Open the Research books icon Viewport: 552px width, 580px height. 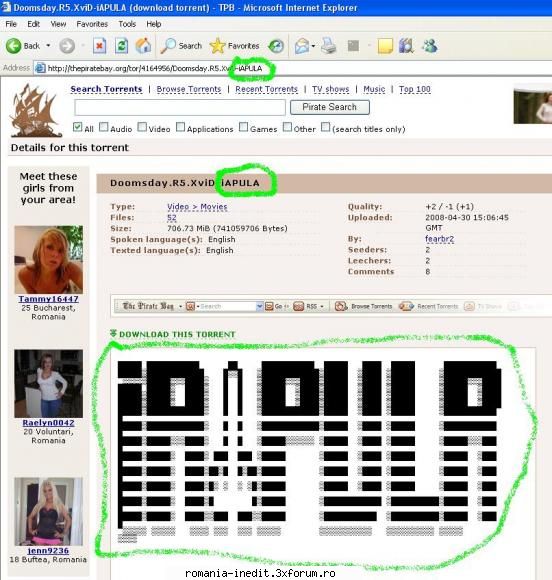point(406,46)
